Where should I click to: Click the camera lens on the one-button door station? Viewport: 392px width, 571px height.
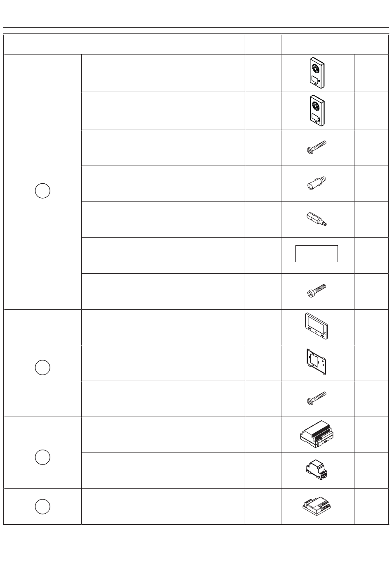tap(315, 68)
